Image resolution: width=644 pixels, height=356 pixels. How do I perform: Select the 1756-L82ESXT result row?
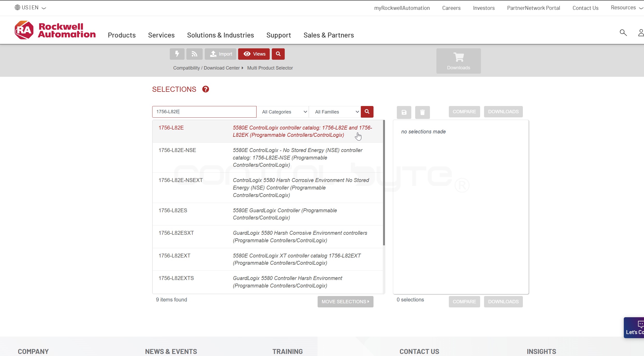268,237
